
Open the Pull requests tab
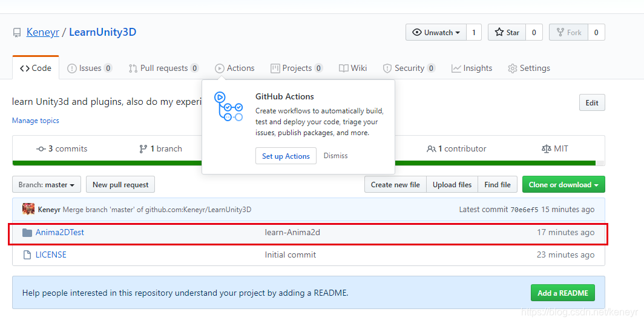[163, 68]
